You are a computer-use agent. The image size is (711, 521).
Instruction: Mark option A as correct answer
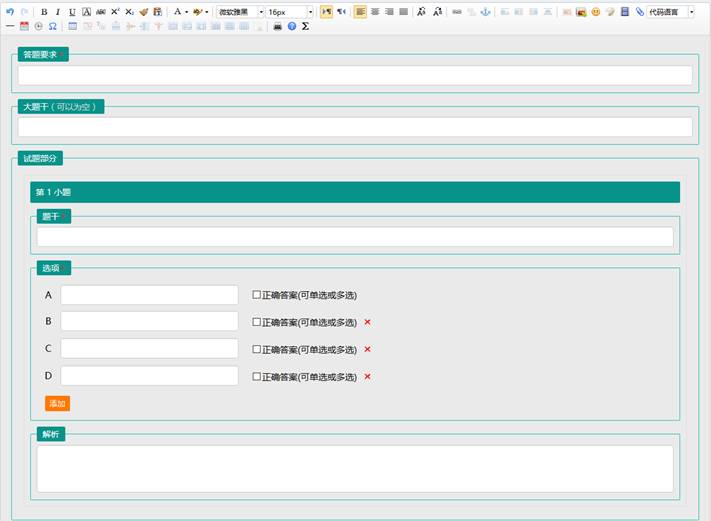tap(256, 295)
